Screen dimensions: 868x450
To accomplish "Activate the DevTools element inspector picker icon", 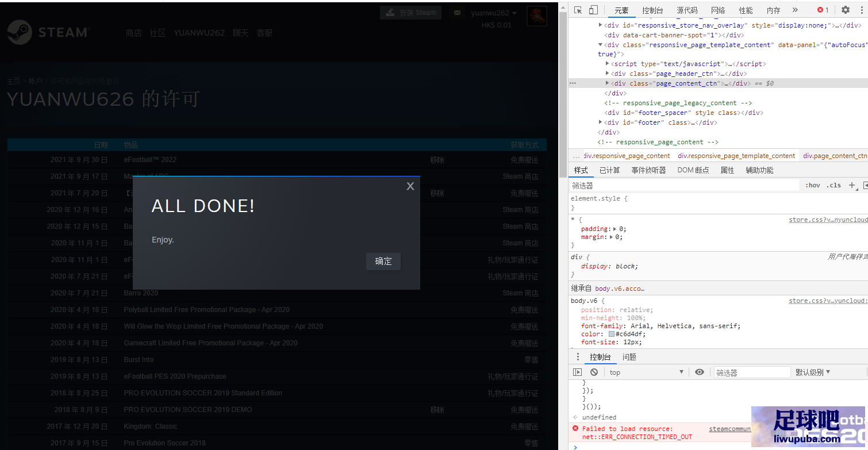I will click(578, 10).
